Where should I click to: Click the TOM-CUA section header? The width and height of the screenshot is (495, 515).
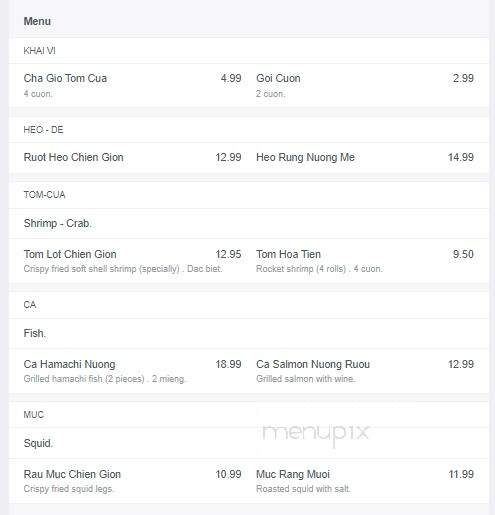44,195
